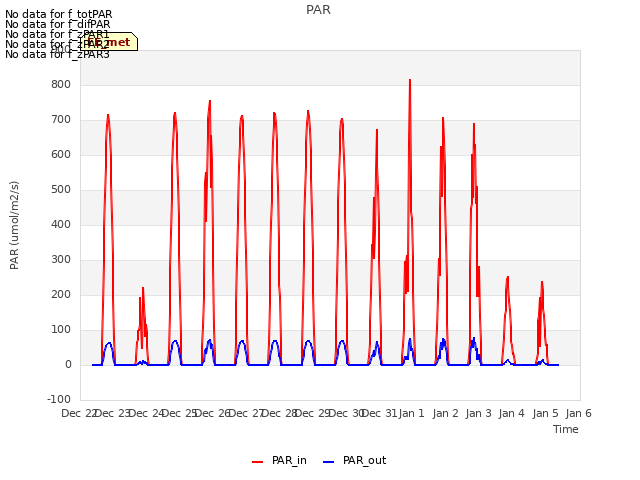Screen dimensions: 640x480
Task: Click the 'Jan 6' x-axis tick label
Action: pos(578,413)
